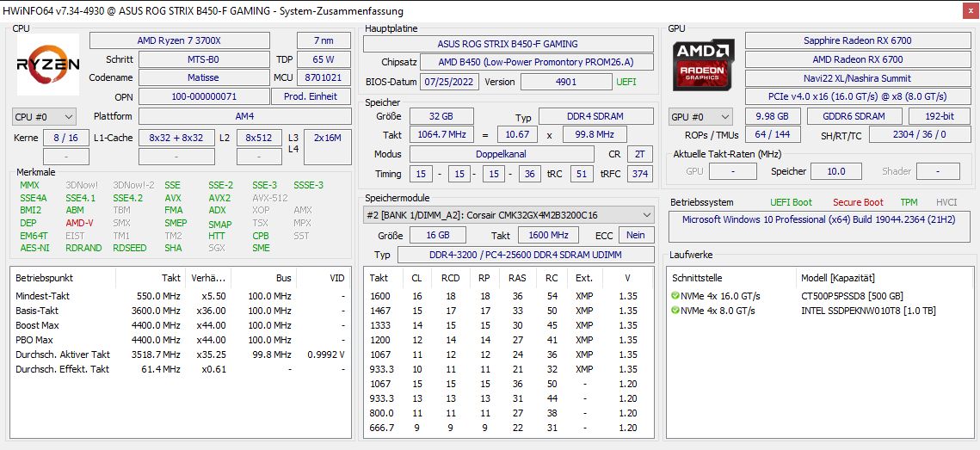Click the module clock 1600 MHz field
The height and width of the screenshot is (450, 980).
tap(550, 235)
